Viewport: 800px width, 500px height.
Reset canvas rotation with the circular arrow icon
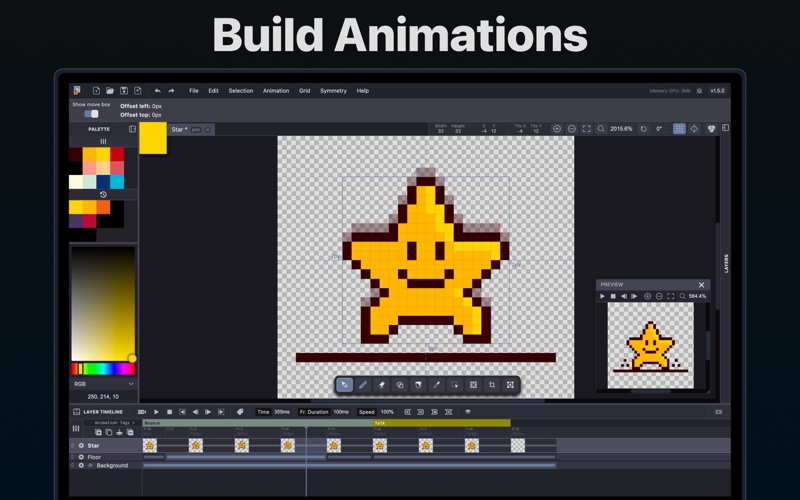(643, 129)
